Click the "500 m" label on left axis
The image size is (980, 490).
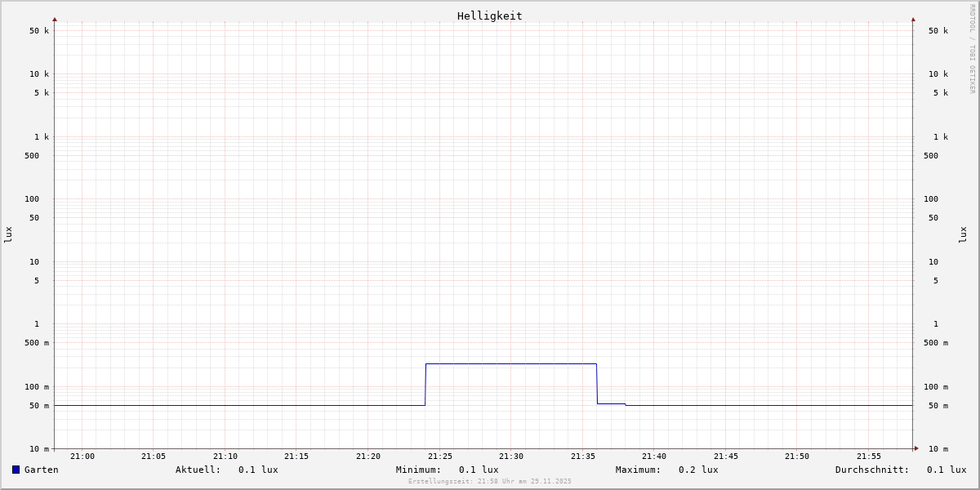(x=37, y=343)
